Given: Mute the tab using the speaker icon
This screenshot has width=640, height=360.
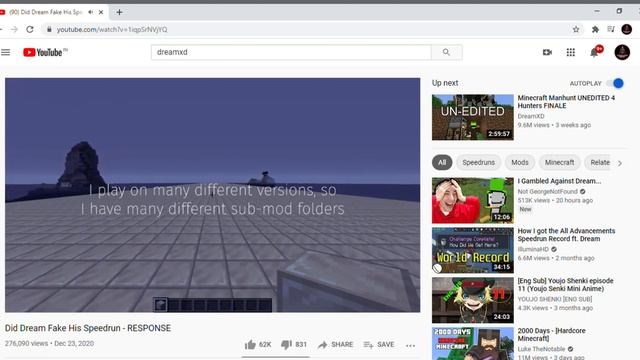Looking at the screenshot, I should (x=91, y=12).
